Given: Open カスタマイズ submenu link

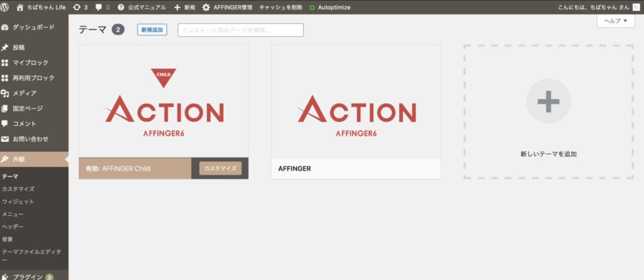Looking at the screenshot, I should (x=18, y=189).
